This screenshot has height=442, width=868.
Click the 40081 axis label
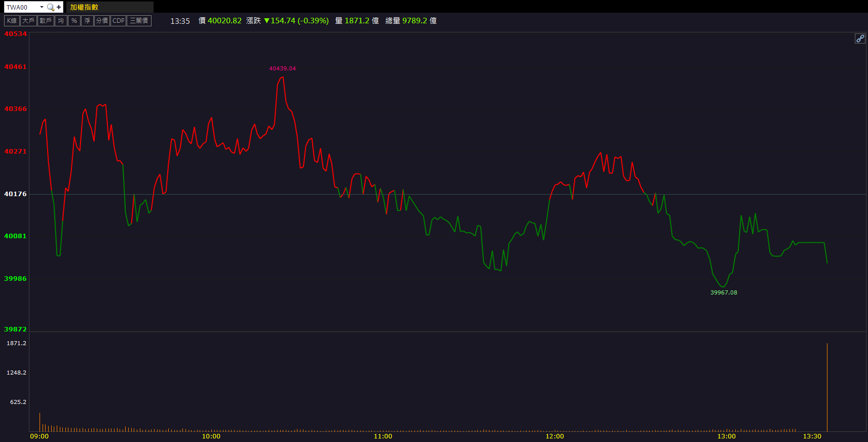[15, 236]
